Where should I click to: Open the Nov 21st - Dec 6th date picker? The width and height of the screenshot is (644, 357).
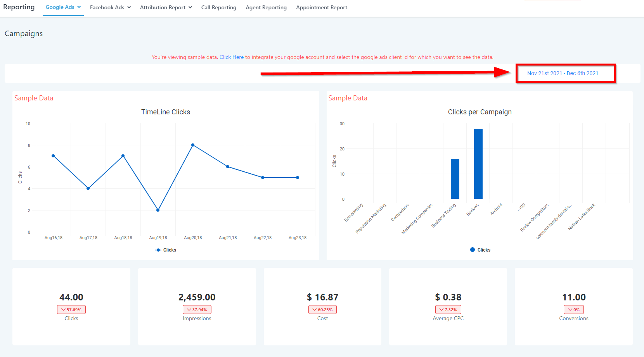562,73
